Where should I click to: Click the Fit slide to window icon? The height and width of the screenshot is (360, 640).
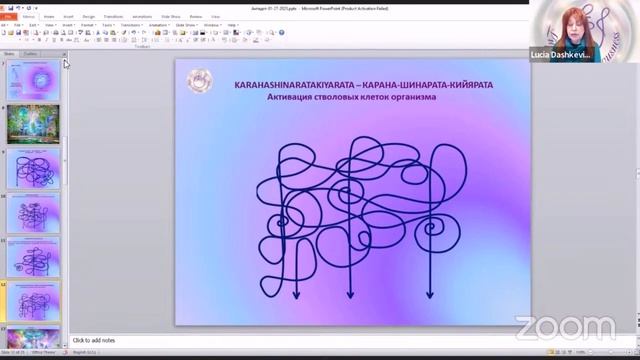coord(636,352)
